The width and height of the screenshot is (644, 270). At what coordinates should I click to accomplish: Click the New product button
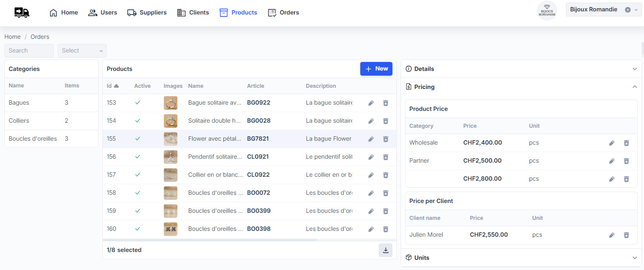coord(376,69)
